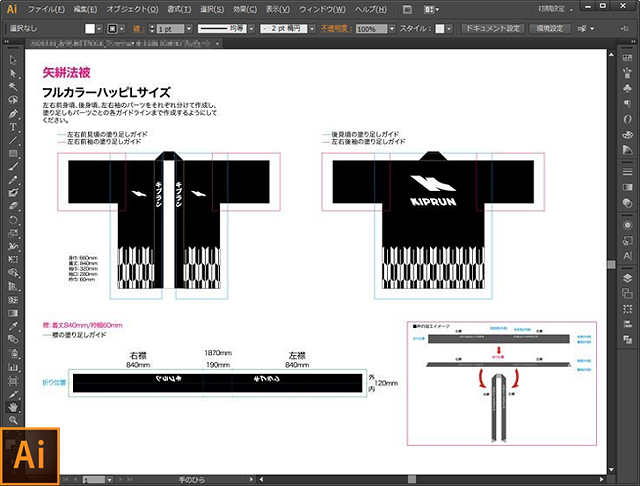This screenshot has height=486, width=640.
Task: Open the Pathfinder panel icon
Action: (x=627, y=339)
